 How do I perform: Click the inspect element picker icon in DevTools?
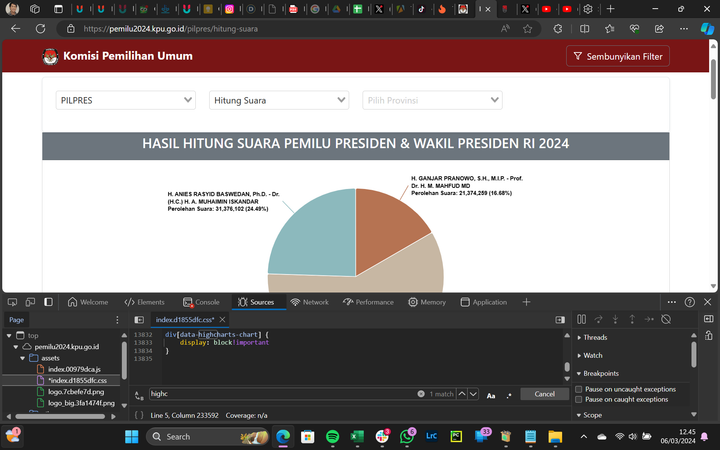click(11, 302)
